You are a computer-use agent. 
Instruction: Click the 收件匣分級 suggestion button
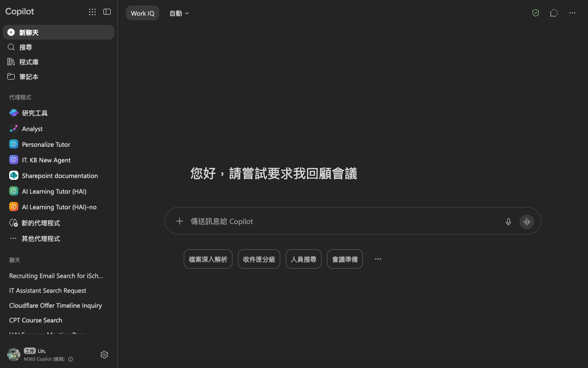(259, 259)
